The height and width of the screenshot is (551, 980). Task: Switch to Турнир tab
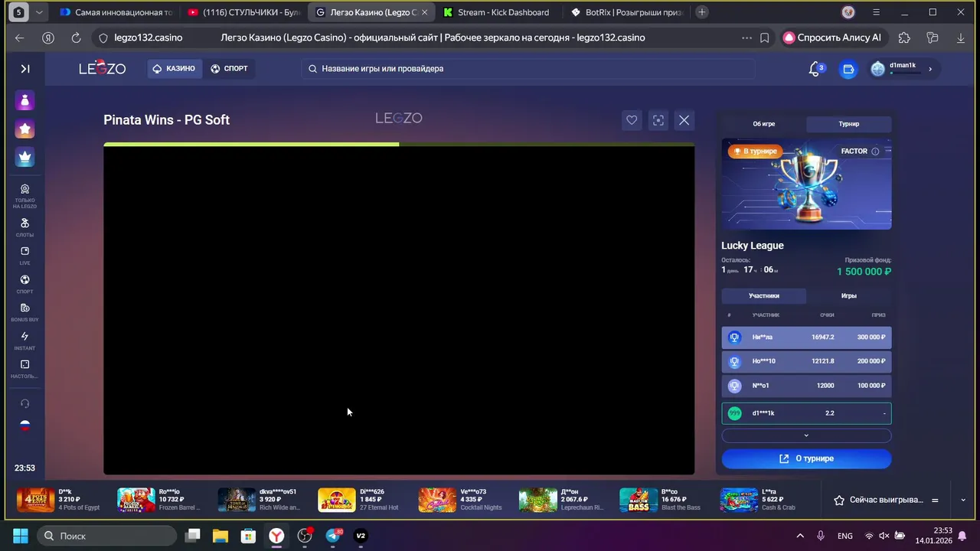[848, 123]
